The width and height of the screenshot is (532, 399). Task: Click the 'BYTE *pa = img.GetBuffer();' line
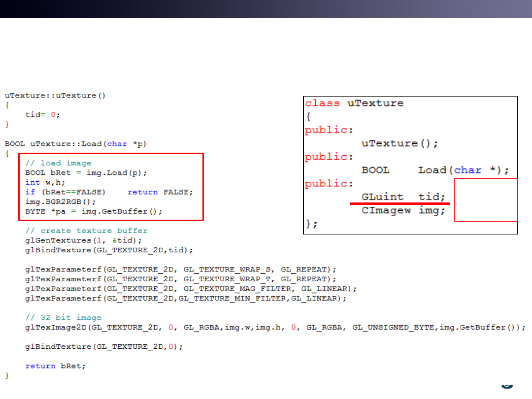click(x=94, y=211)
